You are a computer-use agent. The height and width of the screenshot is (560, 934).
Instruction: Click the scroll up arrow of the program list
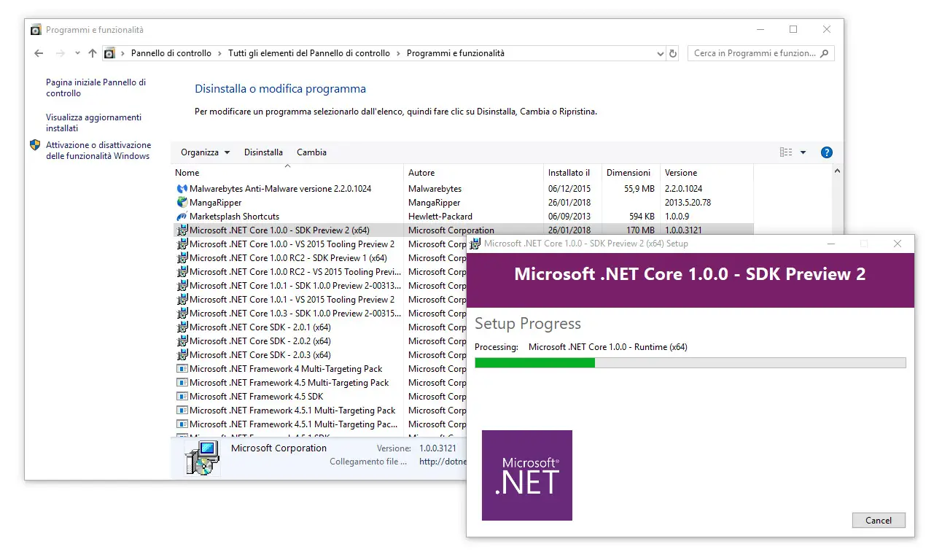[x=836, y=172]
